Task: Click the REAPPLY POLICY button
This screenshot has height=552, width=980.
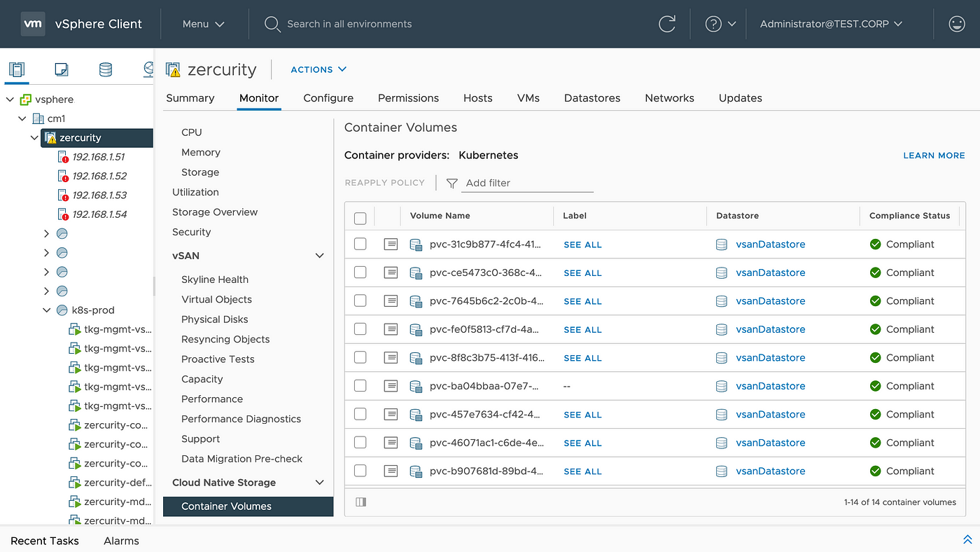Action: coord(385,183)
